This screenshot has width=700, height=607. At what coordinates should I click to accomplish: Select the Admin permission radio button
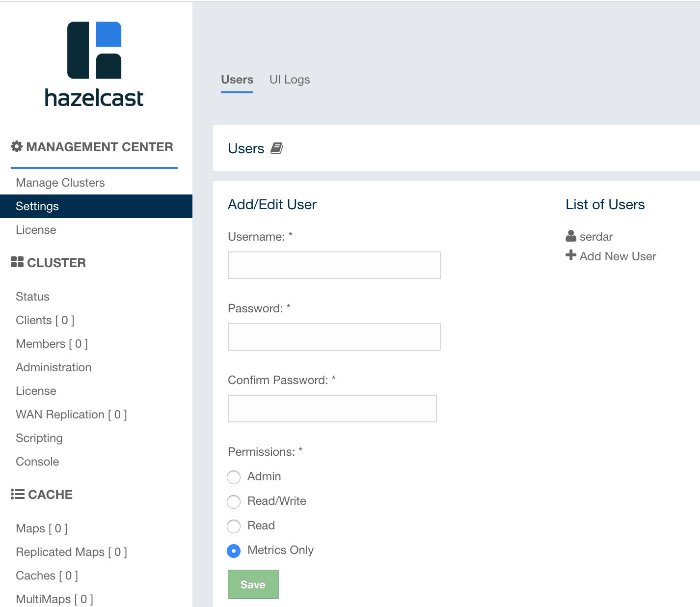[x=234, y=477]
